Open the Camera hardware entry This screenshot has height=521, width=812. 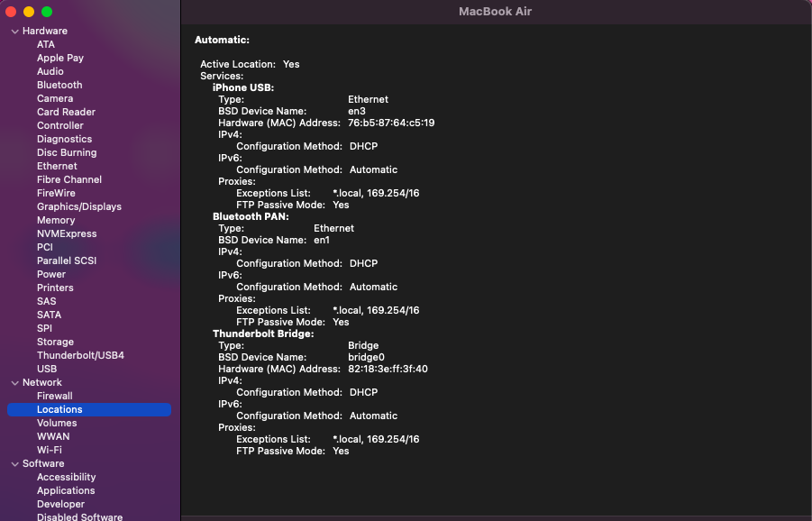(x=55, y=98)
